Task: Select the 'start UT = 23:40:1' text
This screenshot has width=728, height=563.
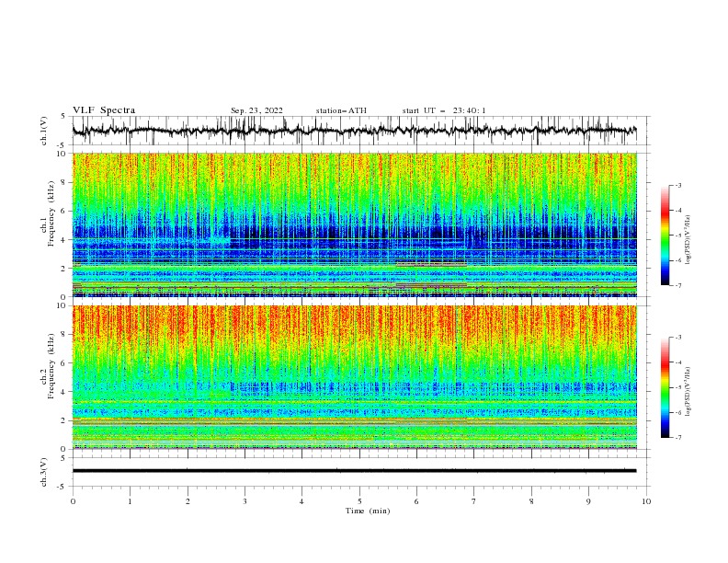Action: point(444,110)
